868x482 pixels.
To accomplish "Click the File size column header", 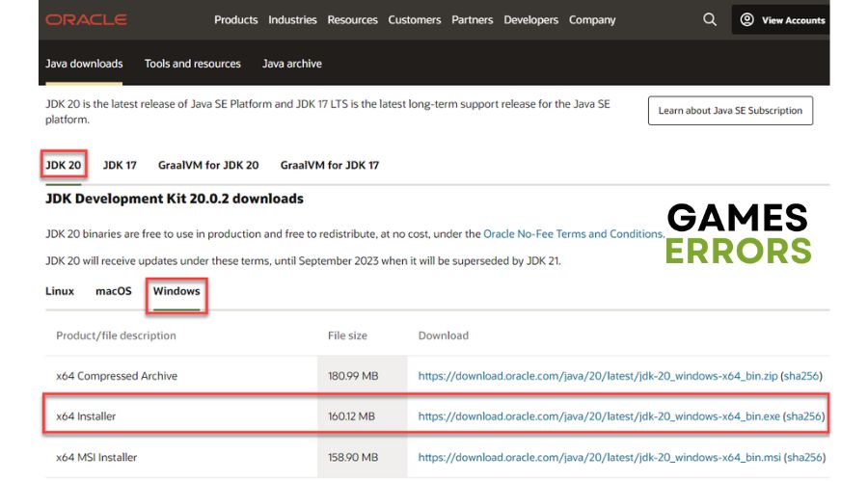I will point(347,335).
